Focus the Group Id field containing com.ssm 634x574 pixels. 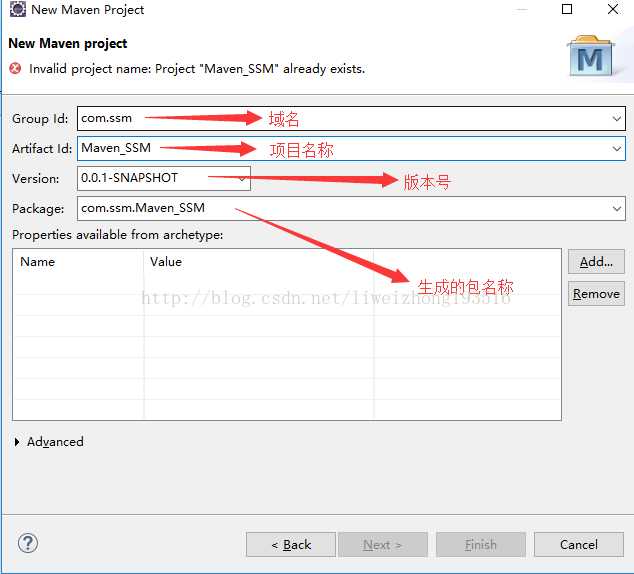(x=351, y=118)
